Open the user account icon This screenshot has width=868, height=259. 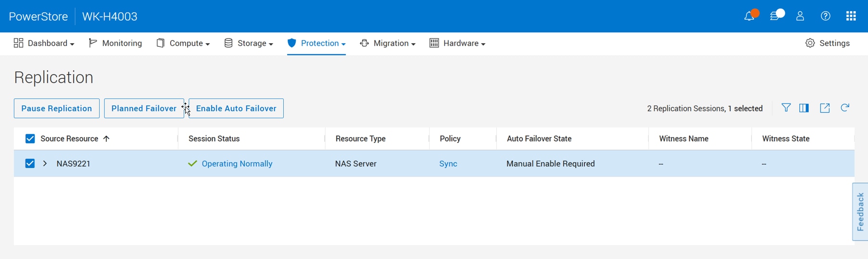[x=800, y=16]
